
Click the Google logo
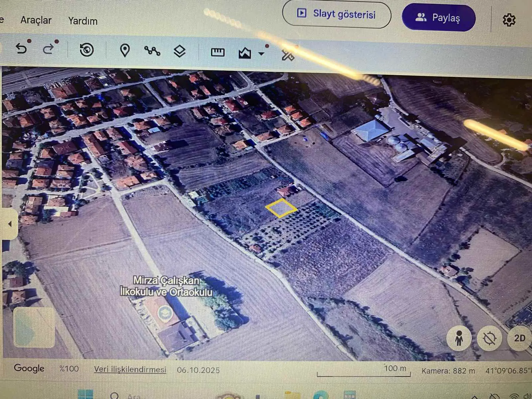[29, 368]
